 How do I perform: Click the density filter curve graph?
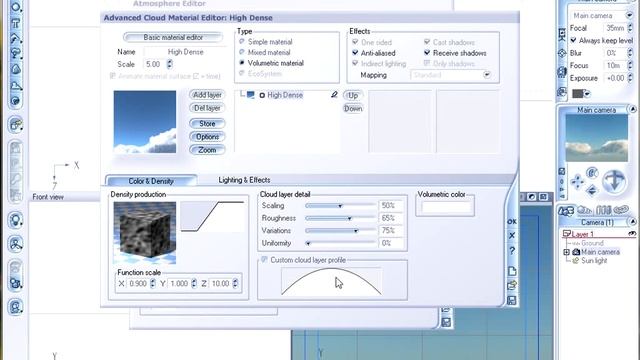pyautogui.click(x=213, y=216)
